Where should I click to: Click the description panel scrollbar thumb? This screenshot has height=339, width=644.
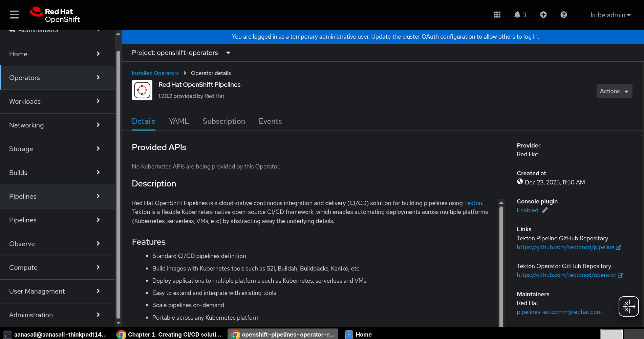click(x=501, y=266)
